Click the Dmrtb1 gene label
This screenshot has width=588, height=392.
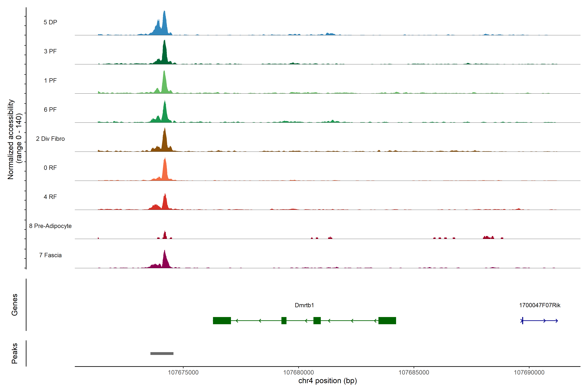click(x=304, y=305)
